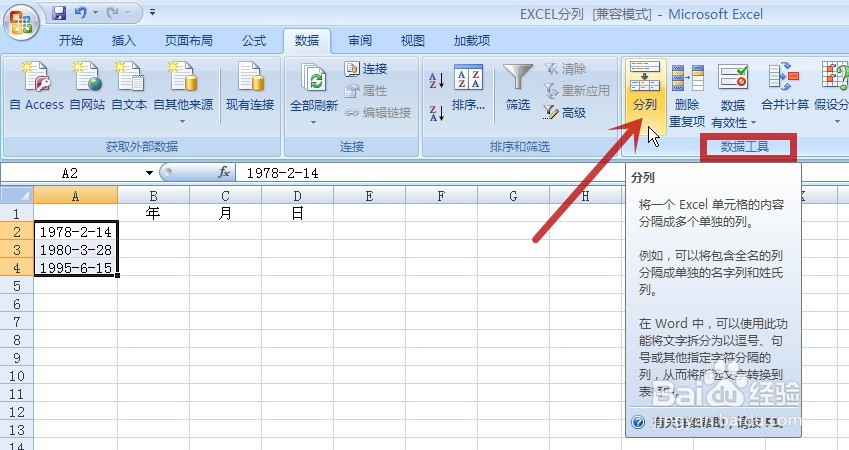Click the 数据有效性 validation icon
This screenshot has height=450, width=849.
pos(733,77)
